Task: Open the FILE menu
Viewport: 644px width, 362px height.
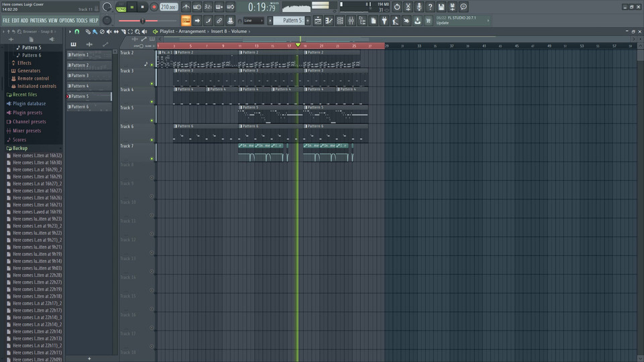Action: [6, 21]
